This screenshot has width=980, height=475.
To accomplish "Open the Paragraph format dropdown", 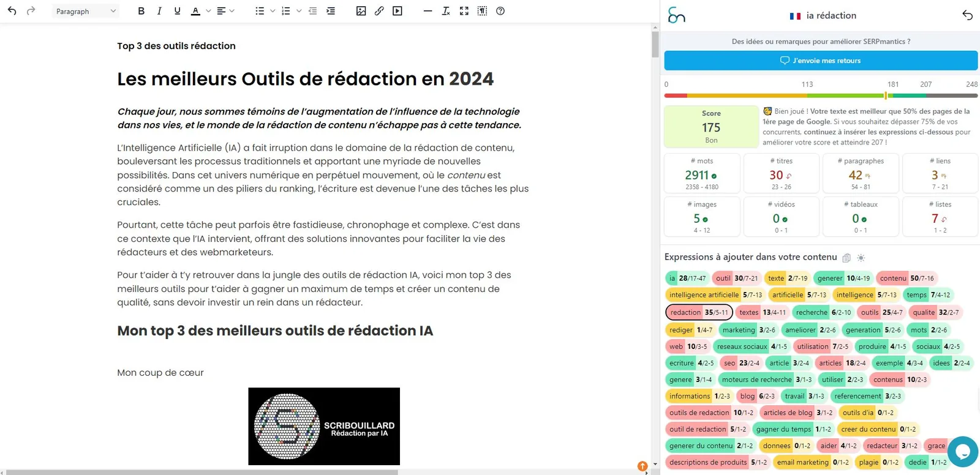I will tap(85, 11).
